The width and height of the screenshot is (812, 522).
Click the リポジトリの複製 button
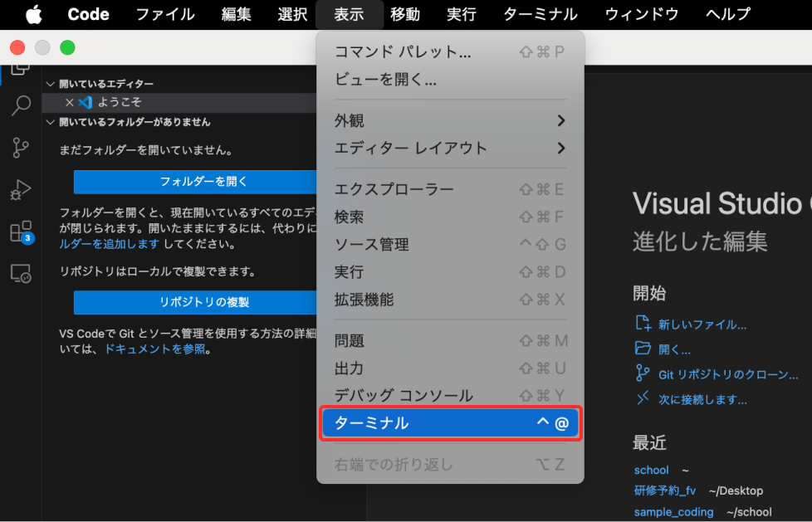click(195, 302)
